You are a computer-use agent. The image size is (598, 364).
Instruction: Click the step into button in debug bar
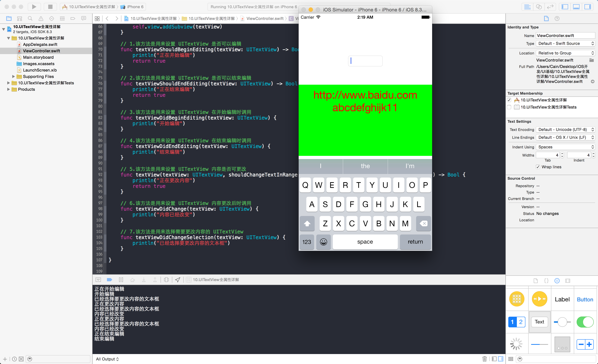(x=144, y=279)
